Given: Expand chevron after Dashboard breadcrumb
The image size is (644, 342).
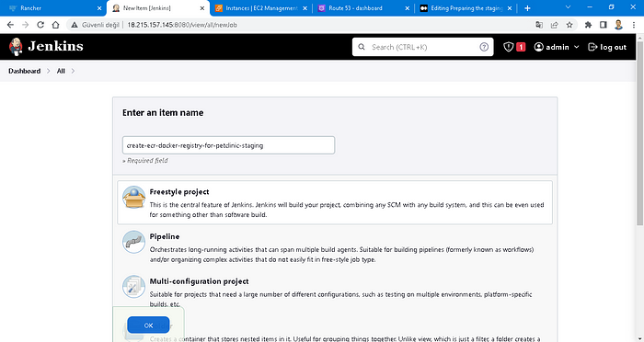Looking at the screenshot, I should pyautogui.click(x=48, y=71).
